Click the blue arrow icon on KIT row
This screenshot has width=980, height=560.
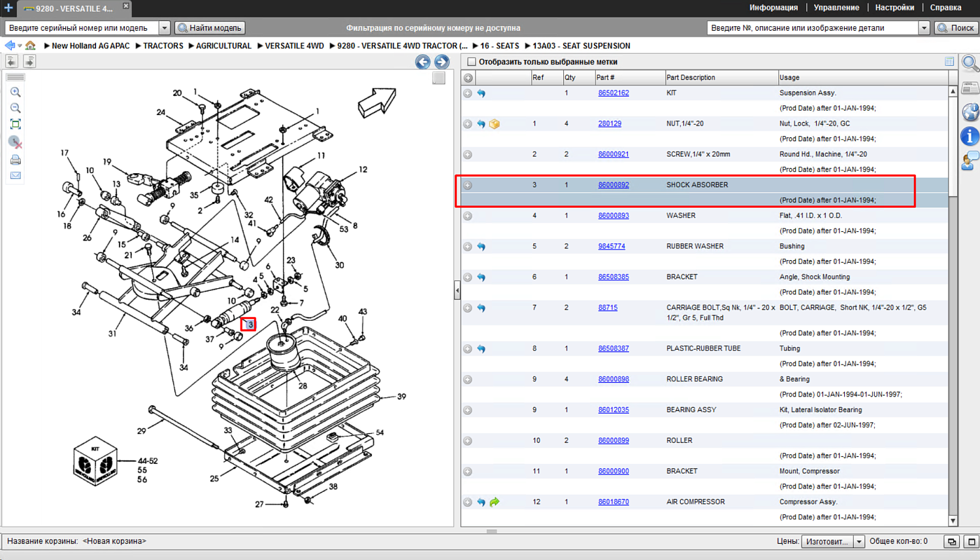[482, 93]
